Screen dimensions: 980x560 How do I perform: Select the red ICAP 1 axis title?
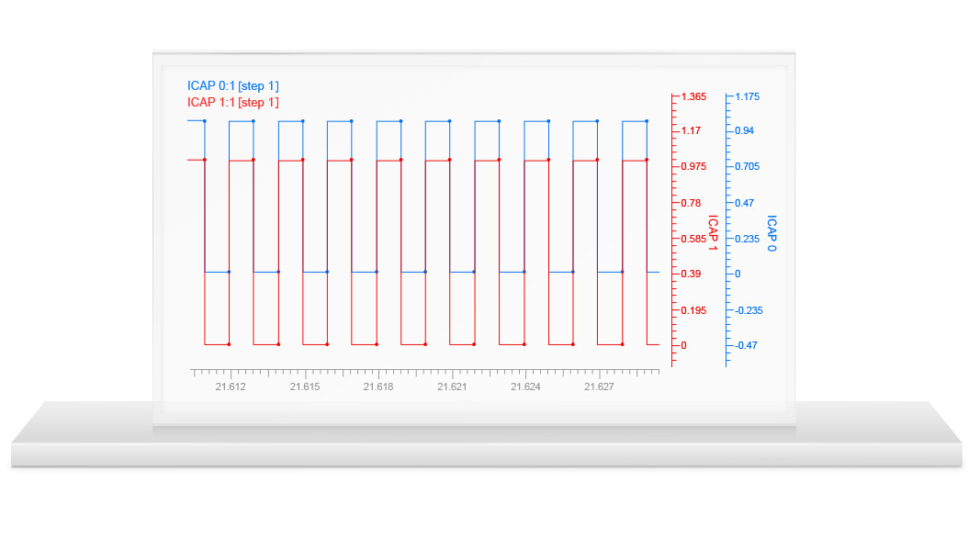click(x=713, y=234)
